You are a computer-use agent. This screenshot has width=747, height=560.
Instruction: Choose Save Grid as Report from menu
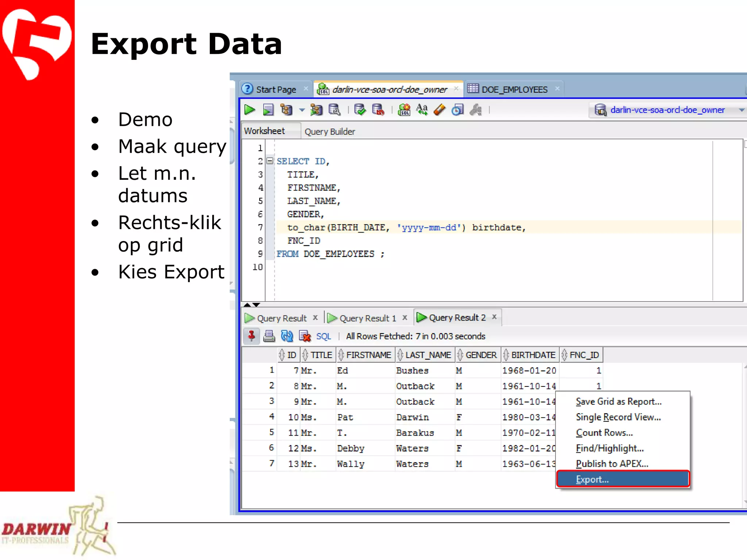pos(623,401)
